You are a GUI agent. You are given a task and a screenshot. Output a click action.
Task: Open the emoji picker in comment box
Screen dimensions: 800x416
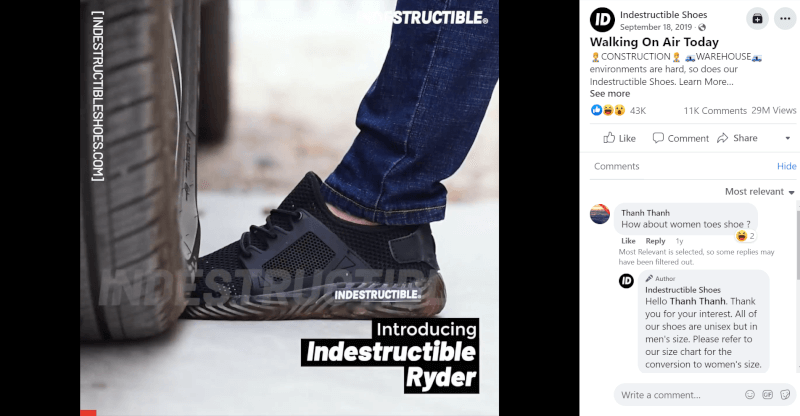coord(749,395)
